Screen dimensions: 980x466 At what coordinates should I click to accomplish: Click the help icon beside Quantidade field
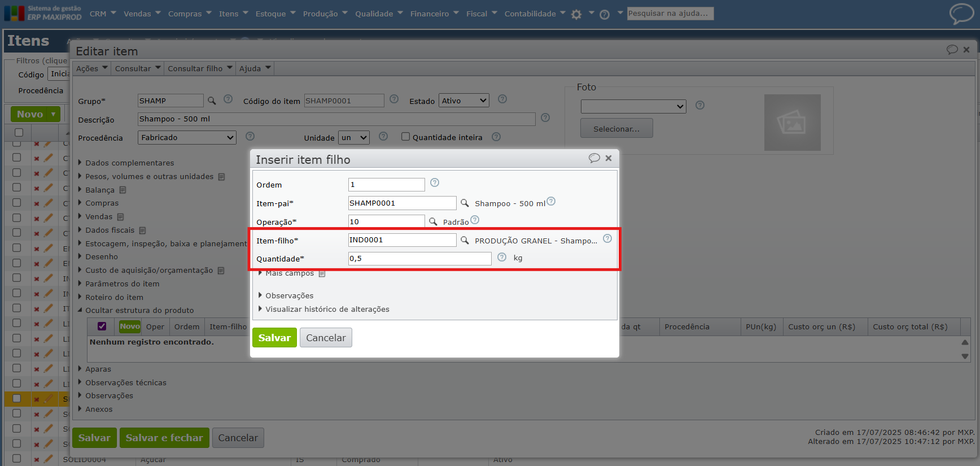click(502, 257)
